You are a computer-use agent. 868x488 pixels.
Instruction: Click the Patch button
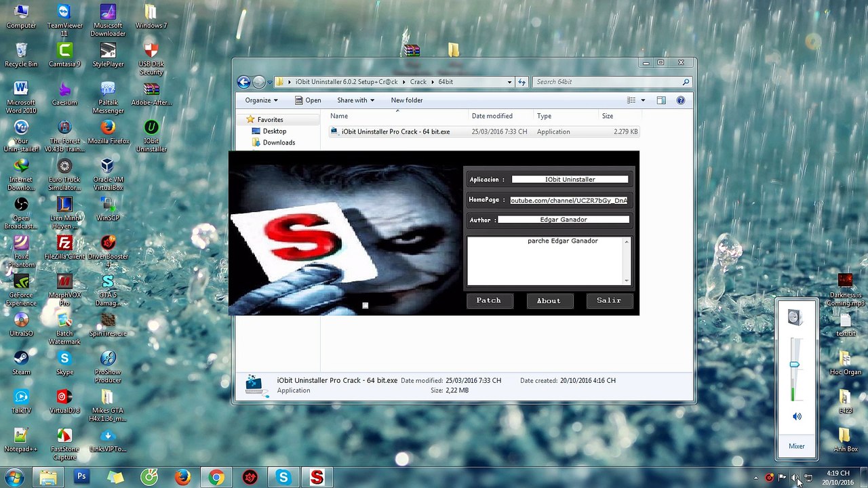pos(489,300)
